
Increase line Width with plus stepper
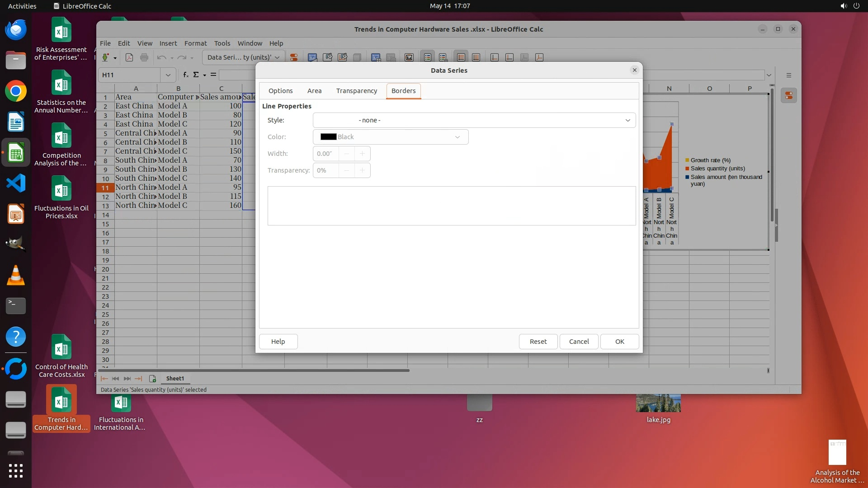pos(362,154)
